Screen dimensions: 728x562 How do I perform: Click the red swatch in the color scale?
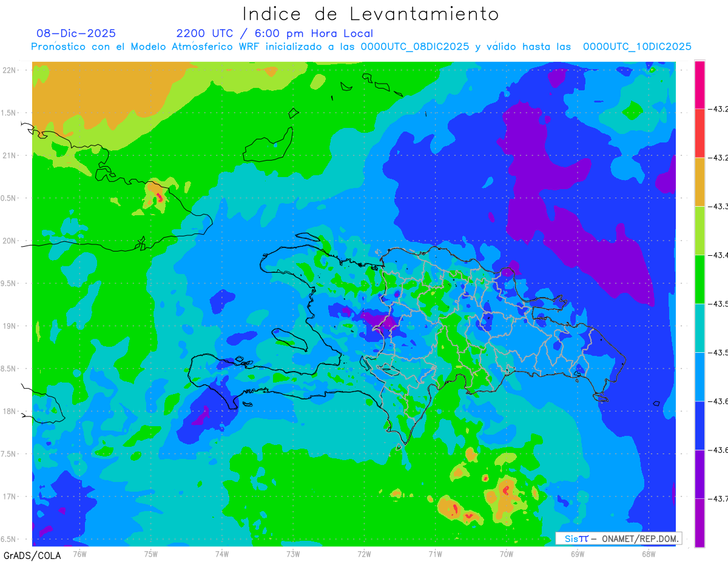coord(699,133)
